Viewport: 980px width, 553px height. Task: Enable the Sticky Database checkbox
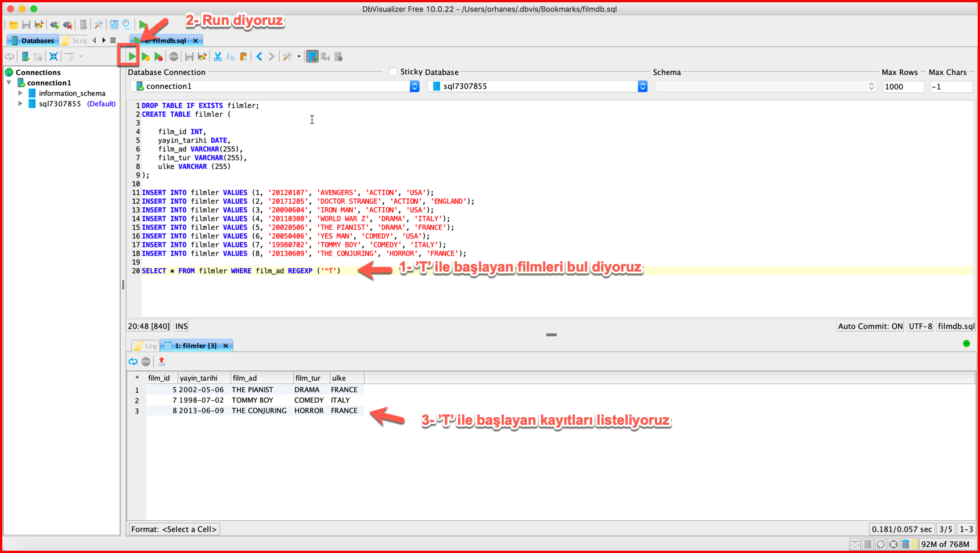[393, 71]
